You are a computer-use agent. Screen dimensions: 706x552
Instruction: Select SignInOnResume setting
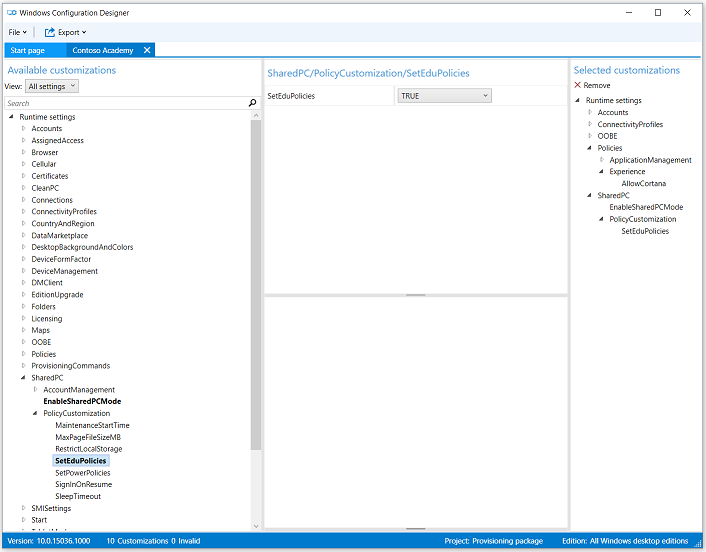(x=83, y=484)
